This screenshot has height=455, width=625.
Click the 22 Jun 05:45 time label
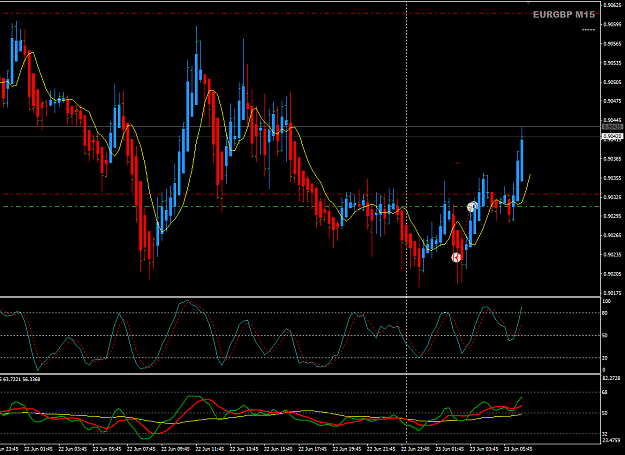click(x=107, y=449)
